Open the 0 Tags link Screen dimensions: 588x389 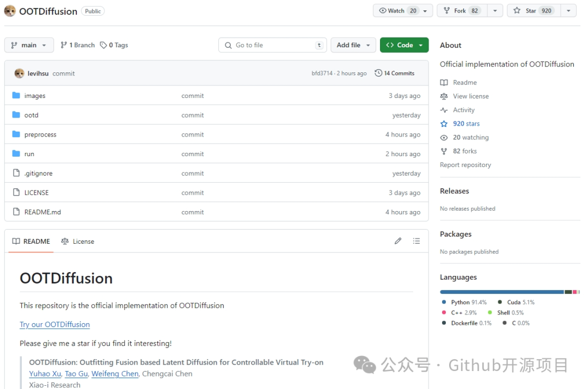(x=114, y=45)
